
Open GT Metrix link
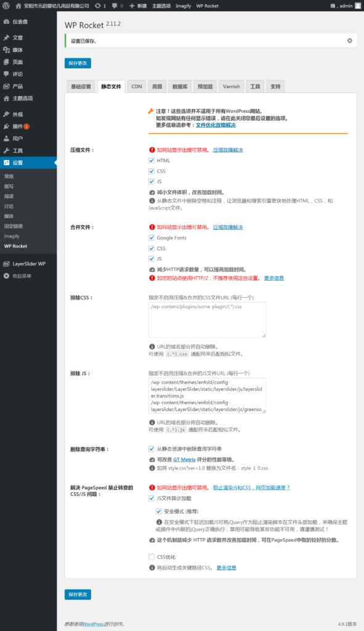click(185, 460)
